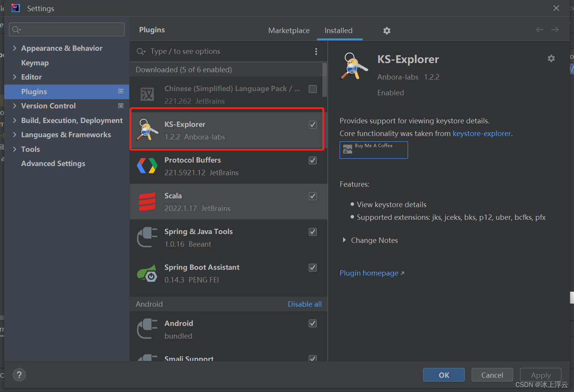Toggle the Android bundled plugin checkbox

coord(313,323)
